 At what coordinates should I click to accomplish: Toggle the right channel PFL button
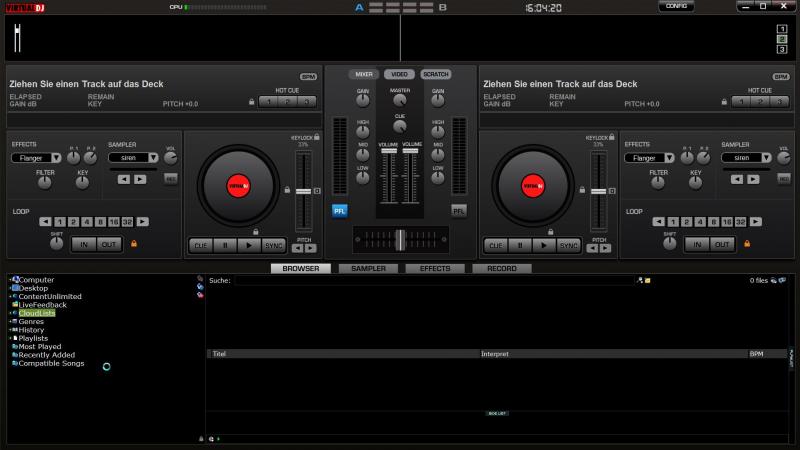(458, 211)
